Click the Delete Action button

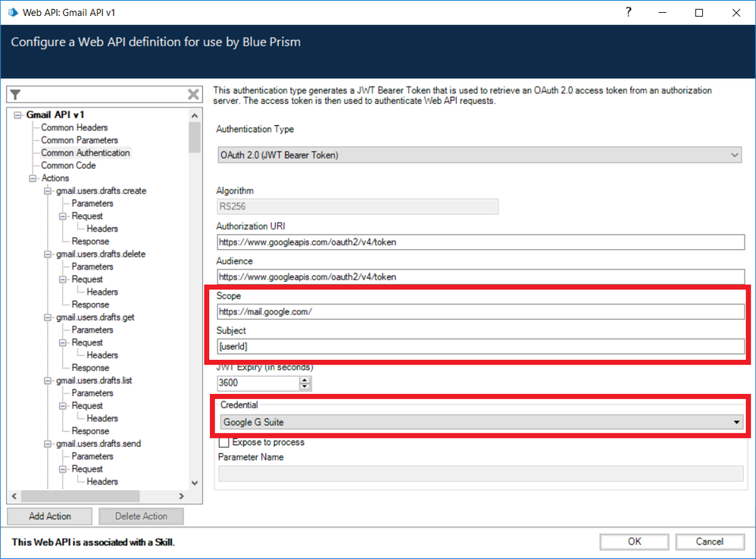pos(141,516)
